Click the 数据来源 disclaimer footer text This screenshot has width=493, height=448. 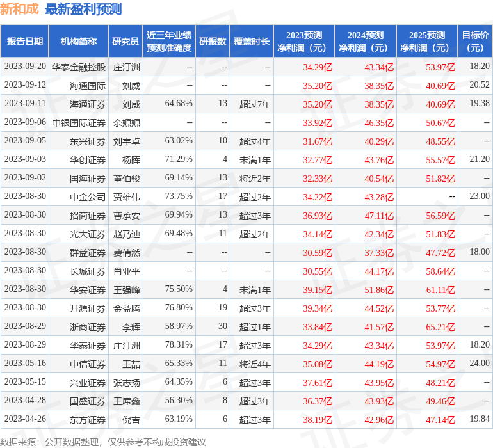click(103, 442)
